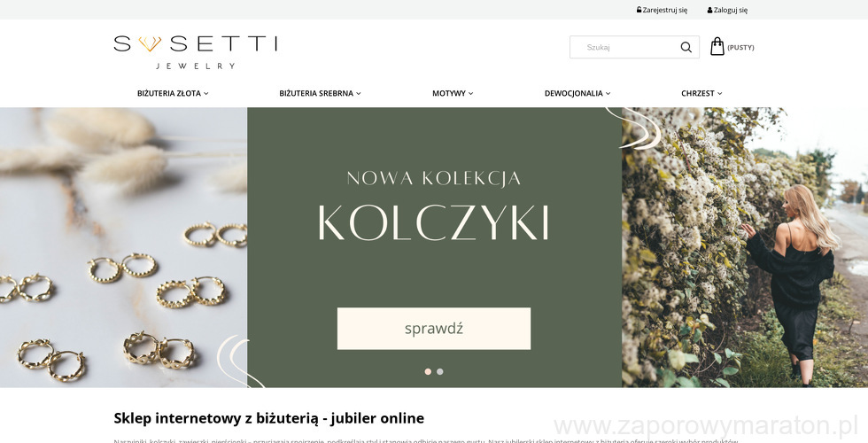Expand the Chrzest menu chevron

coord(719,94)
